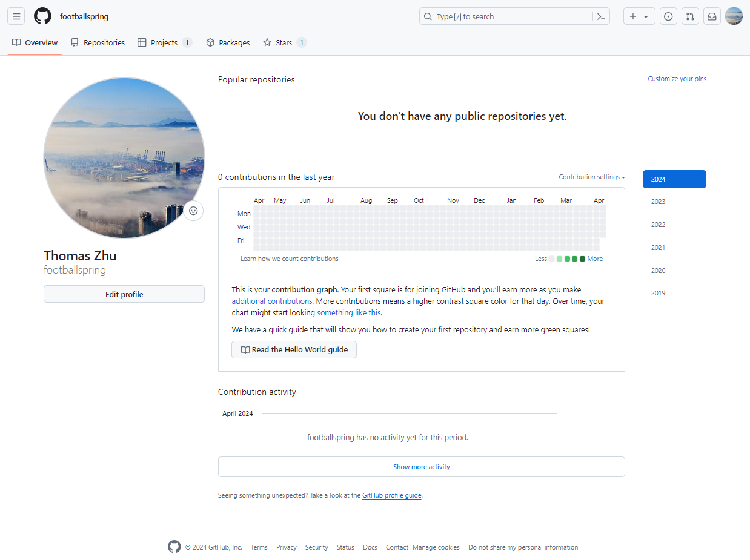View contributions from 2019

pyautogui.click(x=658, y=293)
